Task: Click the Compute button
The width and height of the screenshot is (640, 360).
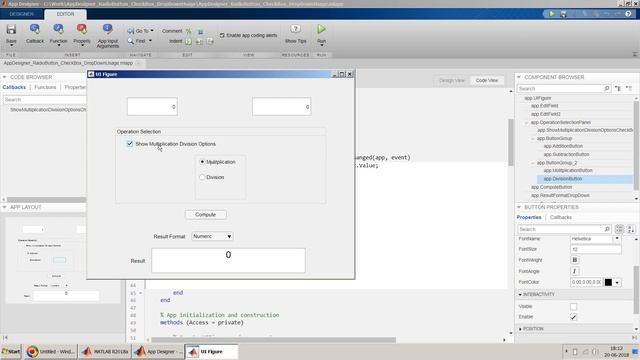Action: pyautogui.click(x=205, y=215)
